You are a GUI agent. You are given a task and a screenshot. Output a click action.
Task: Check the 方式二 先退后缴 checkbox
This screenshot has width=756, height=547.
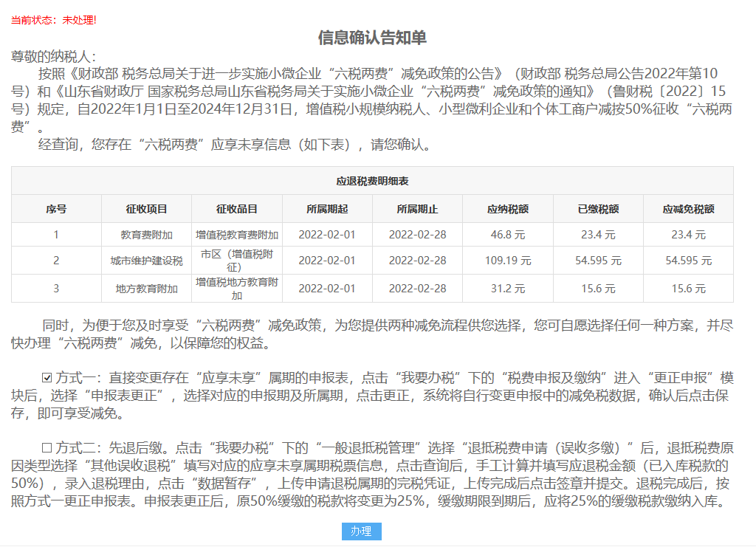[x=47, y=448]
